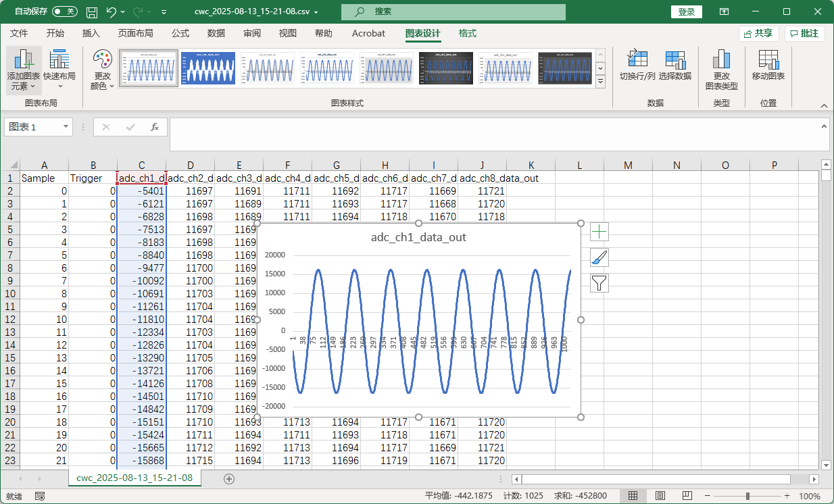Click the Chart Filters funnel icon

coord(599,282)
